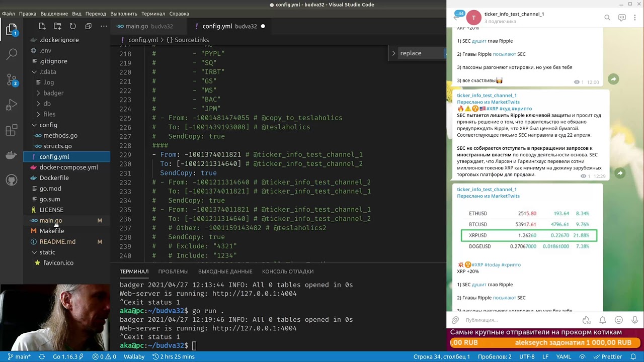Switch to ПРОБЛЕМЫ panel tab

(174, 271)
